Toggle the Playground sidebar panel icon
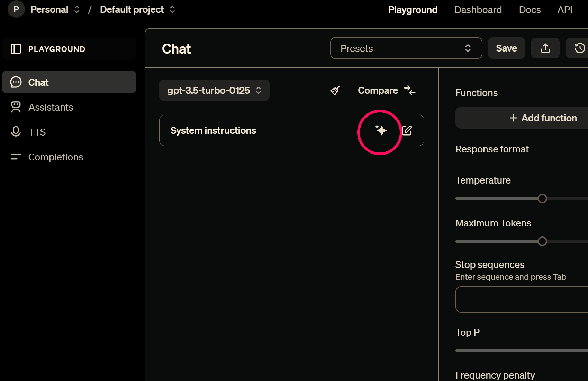588x381 pixels. 16,49
